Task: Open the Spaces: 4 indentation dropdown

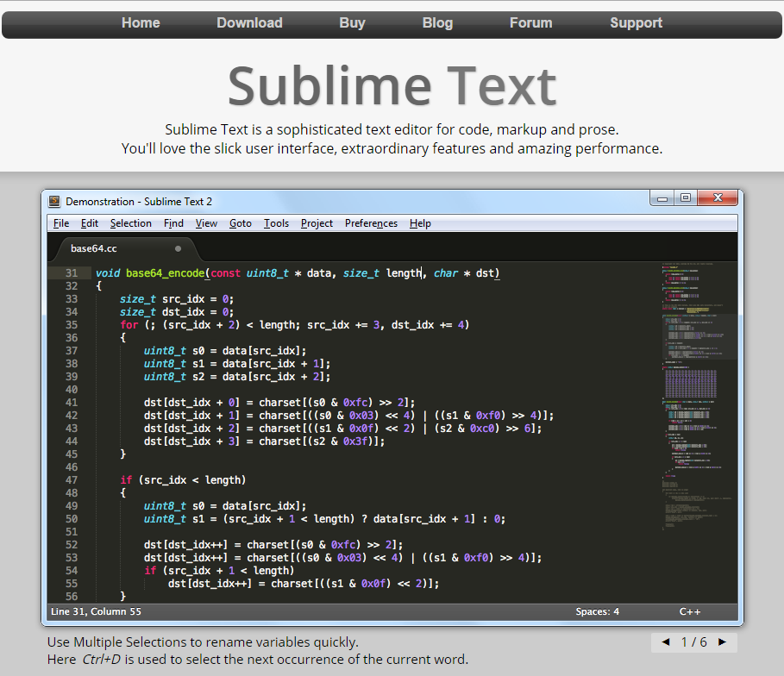Action: (x=597, y=611)
